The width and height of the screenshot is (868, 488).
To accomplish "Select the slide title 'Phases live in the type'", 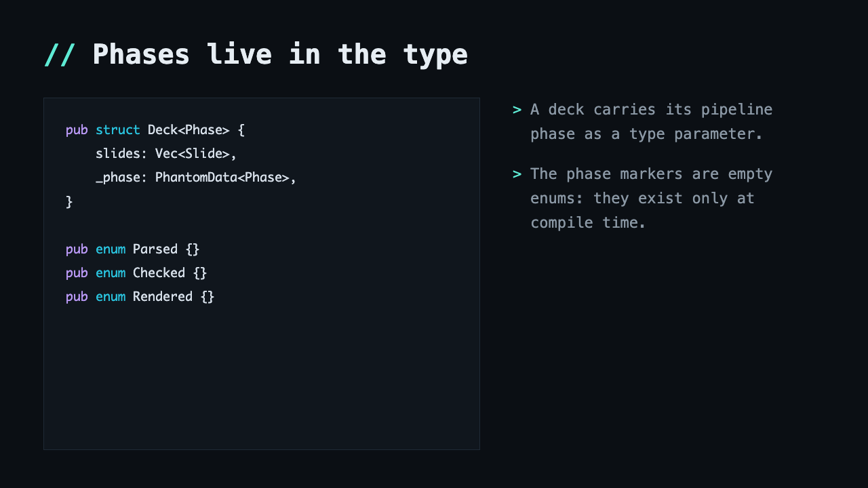I will (x=280, y=54).
